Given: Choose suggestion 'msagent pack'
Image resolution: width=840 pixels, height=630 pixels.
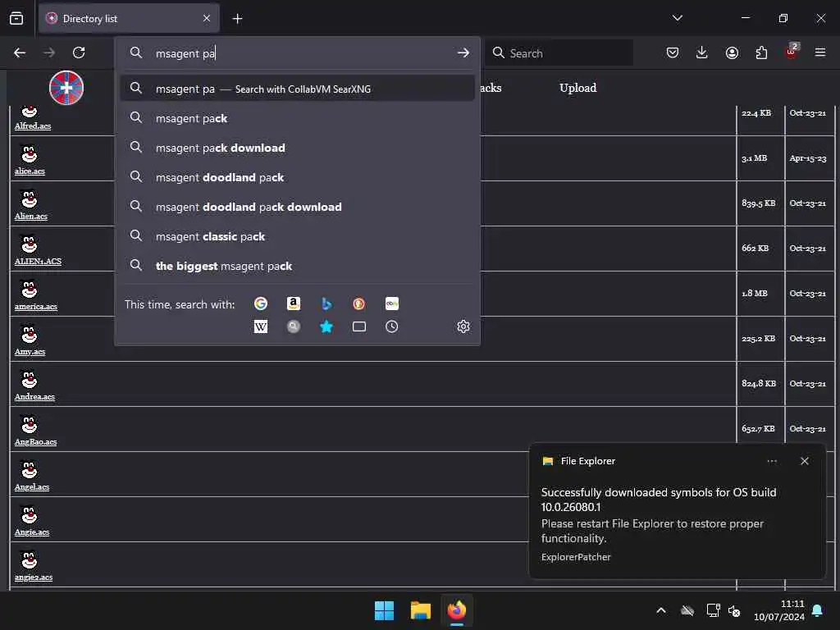Looking at the screenshot, I should 297,118.
